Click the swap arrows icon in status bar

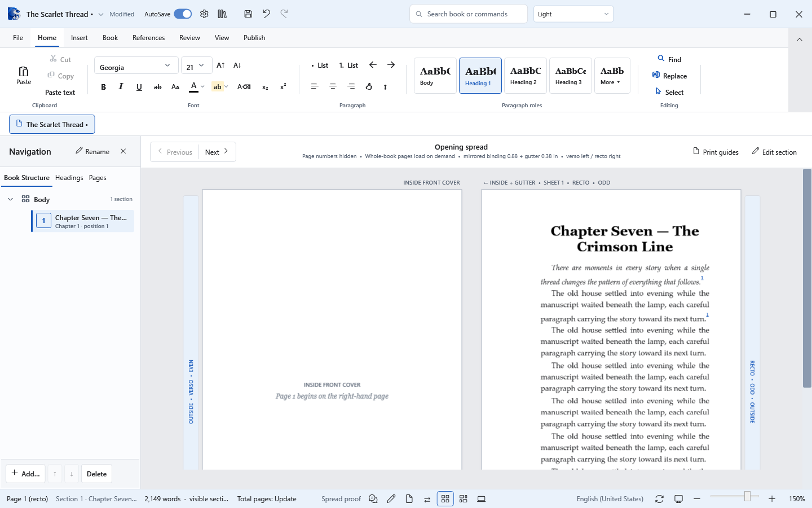click(x=427, y=499)
